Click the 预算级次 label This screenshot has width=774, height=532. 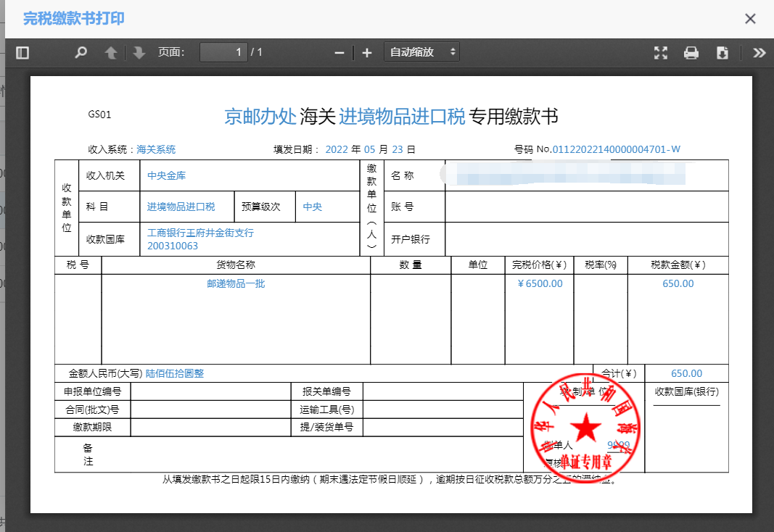(260, 207)
